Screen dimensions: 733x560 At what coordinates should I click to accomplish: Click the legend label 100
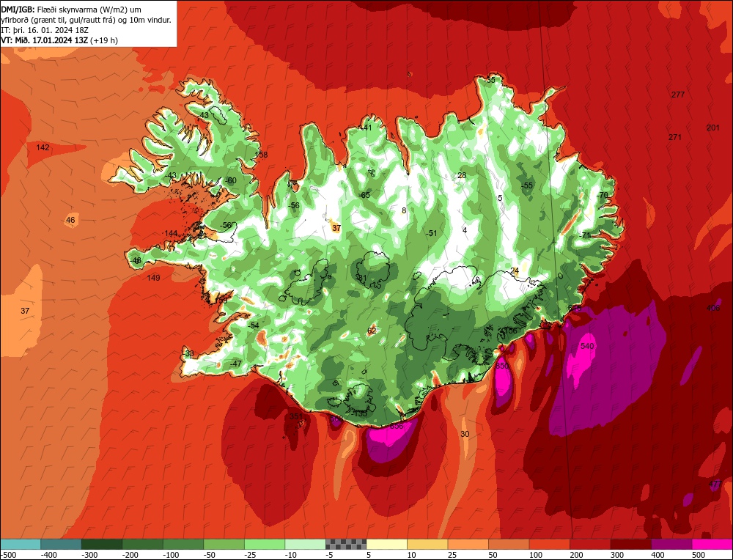(x=536, y=555)
